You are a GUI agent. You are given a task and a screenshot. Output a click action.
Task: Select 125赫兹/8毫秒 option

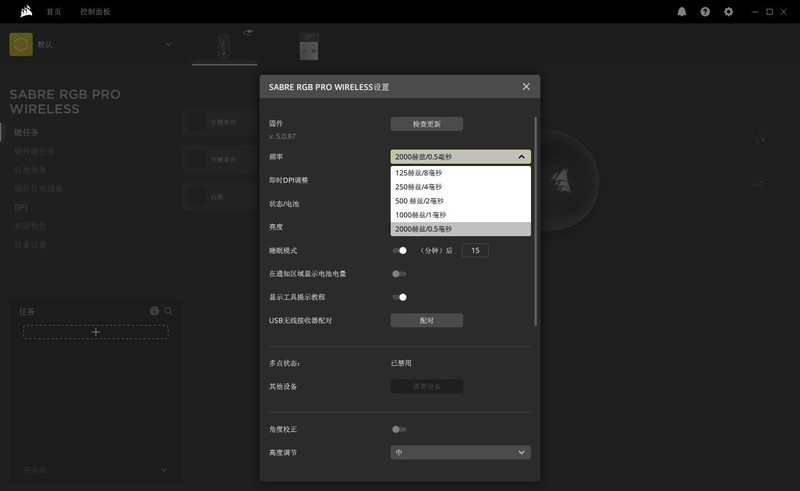pos(461,173)
